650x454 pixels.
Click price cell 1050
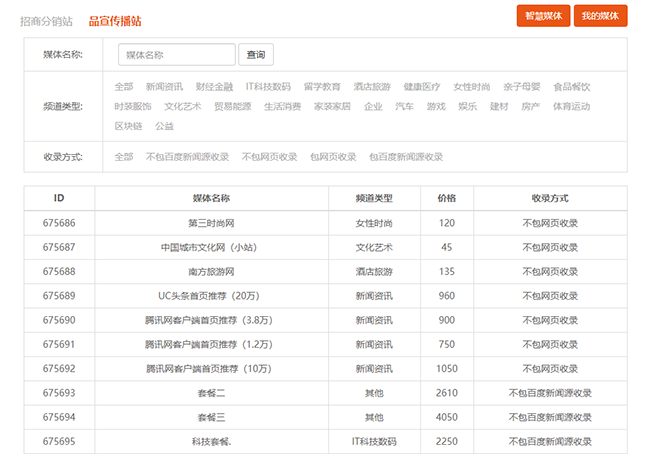[x=447, y=369]
